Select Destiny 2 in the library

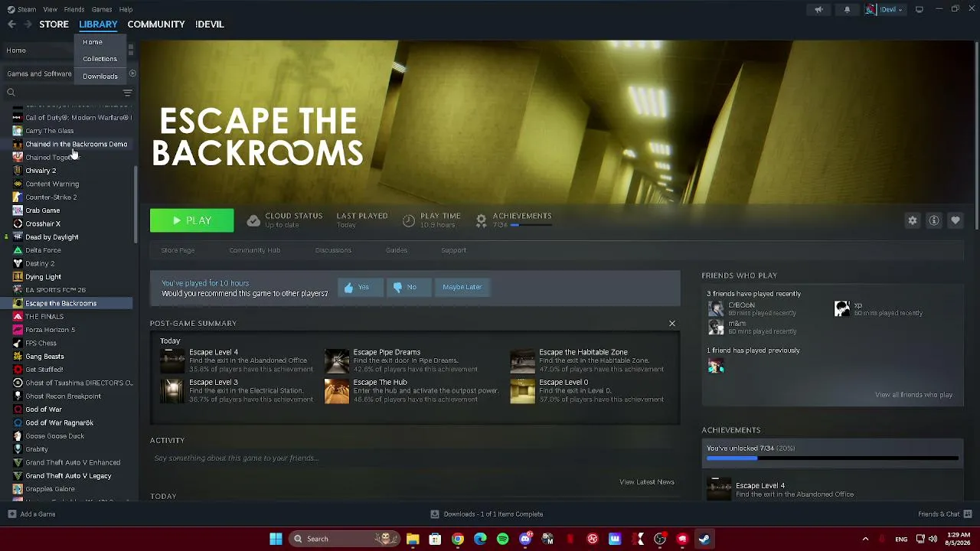coord(40,264)
